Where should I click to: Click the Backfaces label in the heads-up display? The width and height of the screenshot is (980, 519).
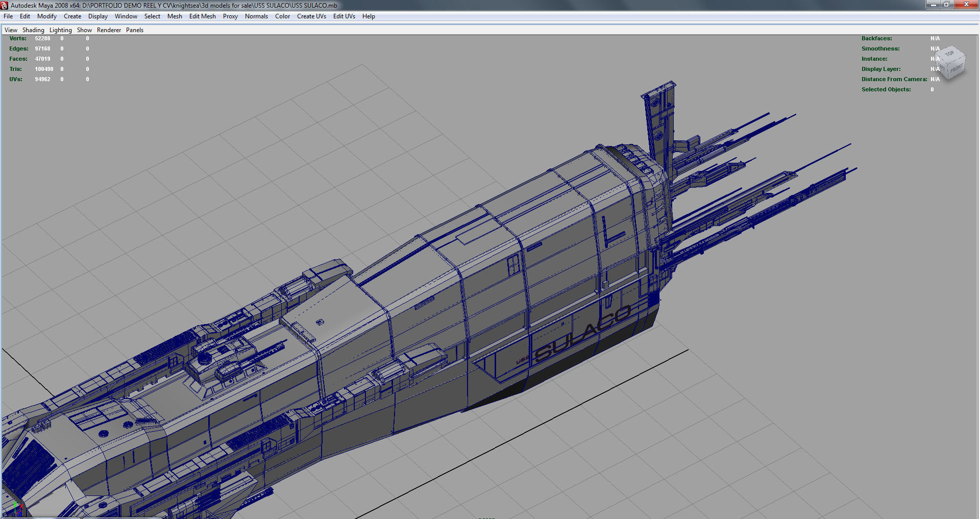(877, 39)
